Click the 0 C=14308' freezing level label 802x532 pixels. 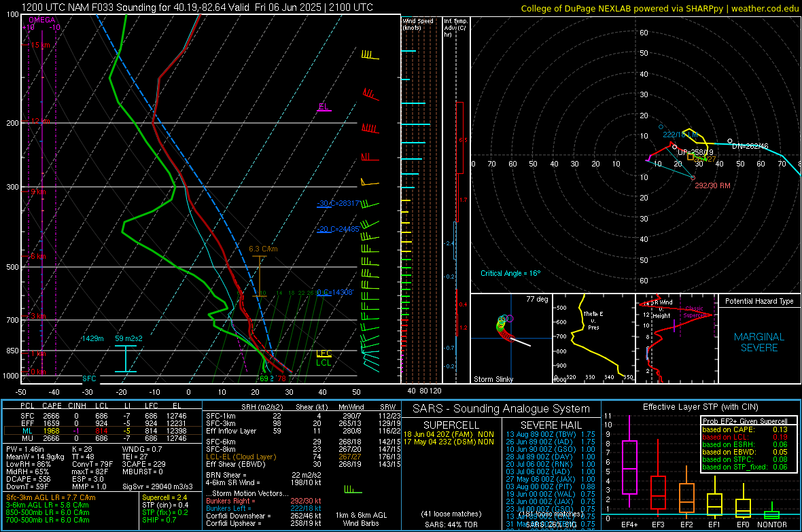pos(334,292)
